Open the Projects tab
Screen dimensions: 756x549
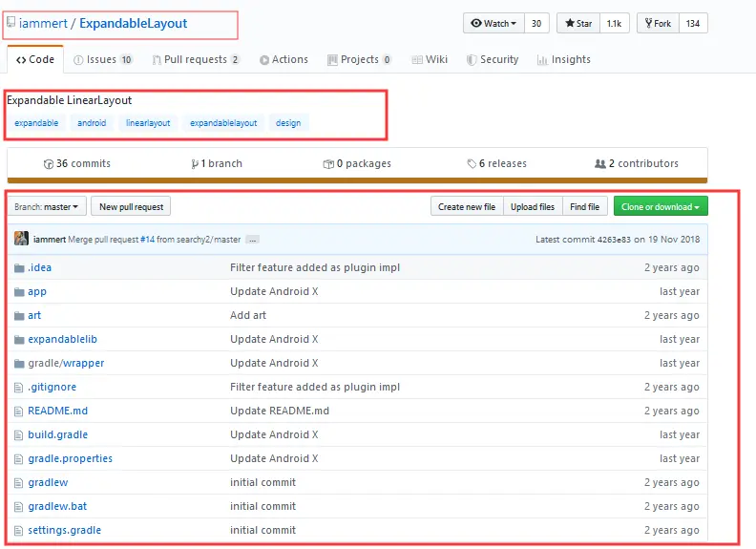pos(359,59)
